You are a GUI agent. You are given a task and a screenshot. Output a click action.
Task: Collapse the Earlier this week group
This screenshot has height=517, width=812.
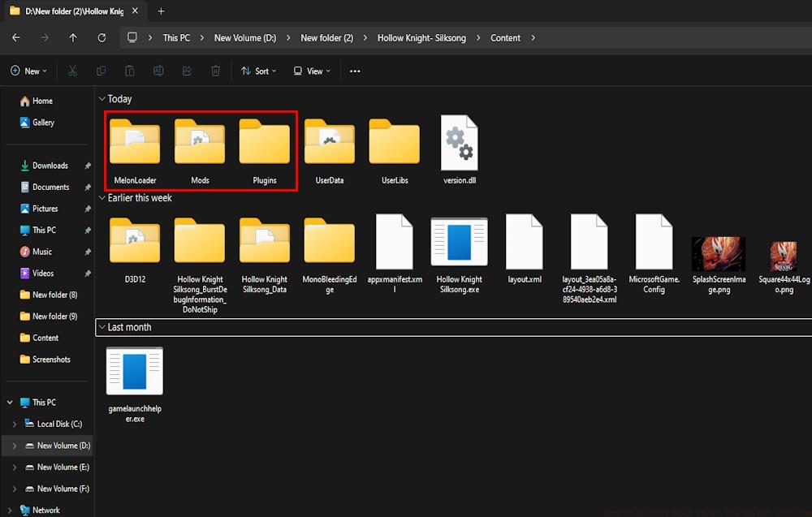(102, 197)
